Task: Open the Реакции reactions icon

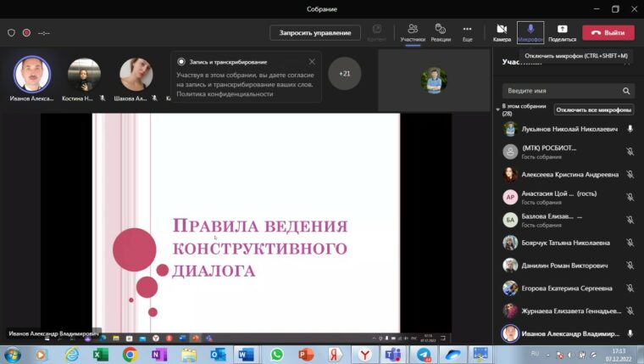Action: 441,31
